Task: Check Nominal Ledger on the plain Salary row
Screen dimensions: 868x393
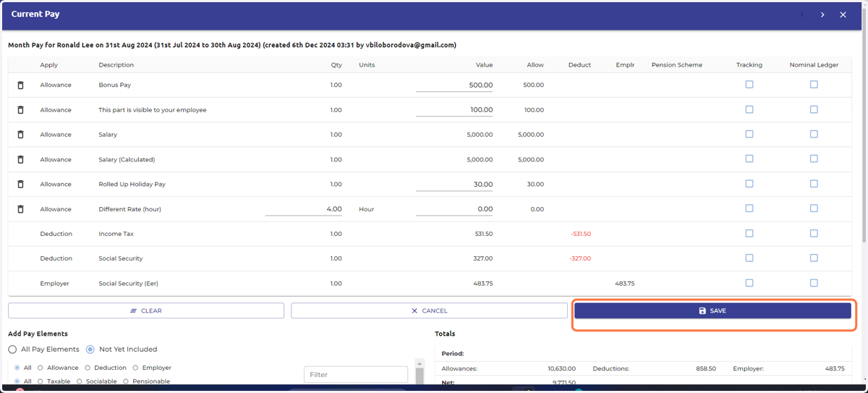Action: 814,134
